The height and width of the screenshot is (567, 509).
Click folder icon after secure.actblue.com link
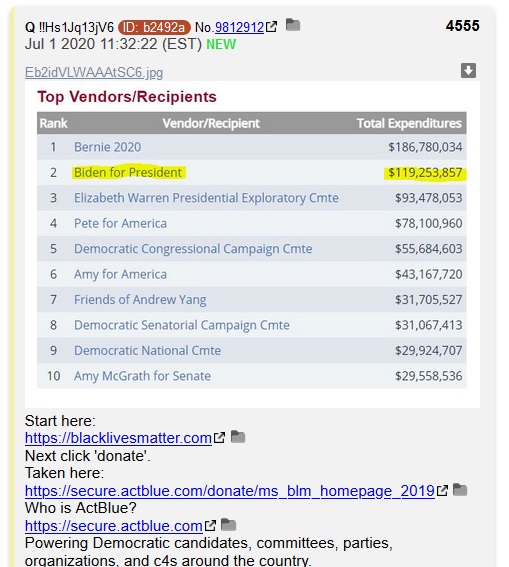click(228, 525)
